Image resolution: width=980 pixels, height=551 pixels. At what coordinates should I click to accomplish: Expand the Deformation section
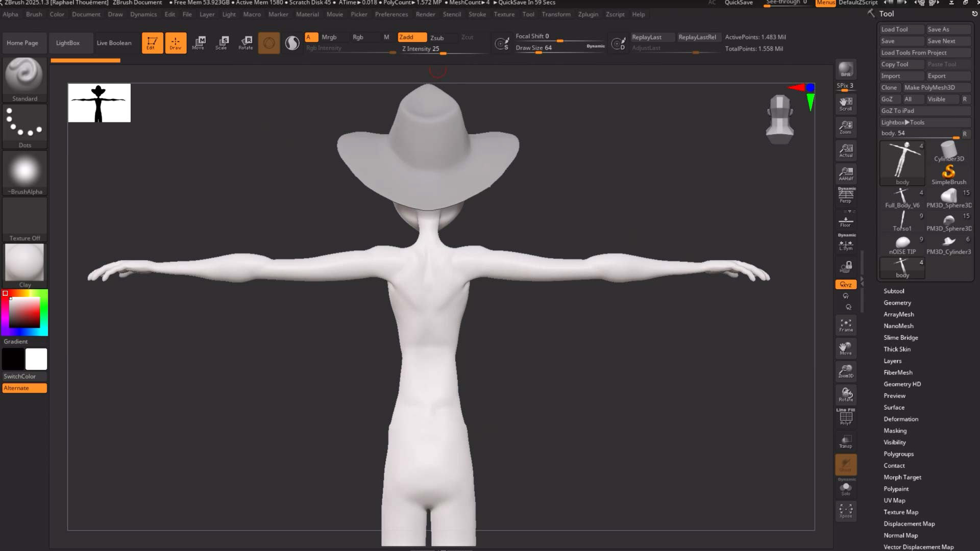click(900, 419)
